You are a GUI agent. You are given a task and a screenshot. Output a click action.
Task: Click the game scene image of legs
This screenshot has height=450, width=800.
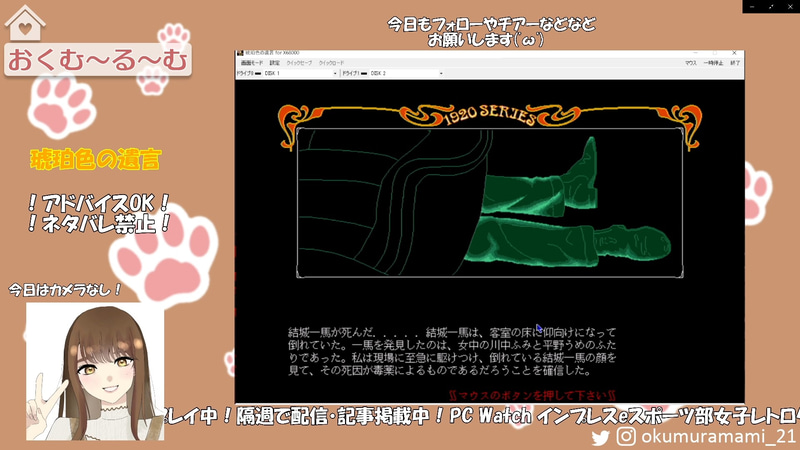[x=489, y=203]
